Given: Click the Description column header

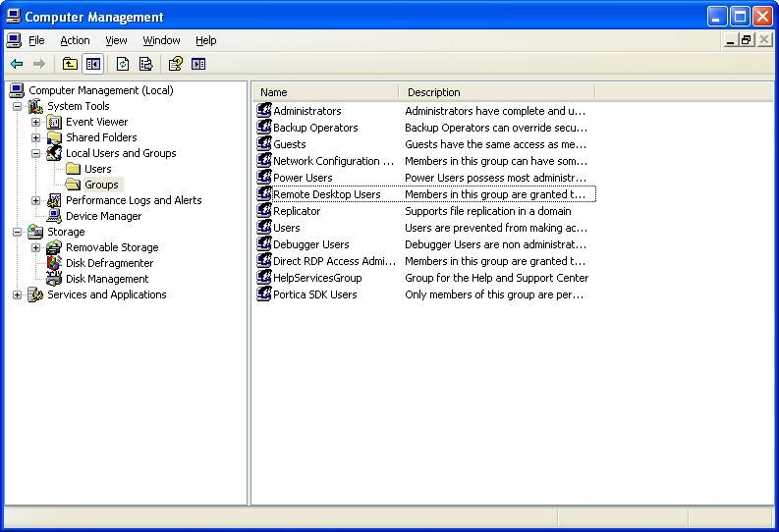Looking at the screenshot, I should click(496, 92).
